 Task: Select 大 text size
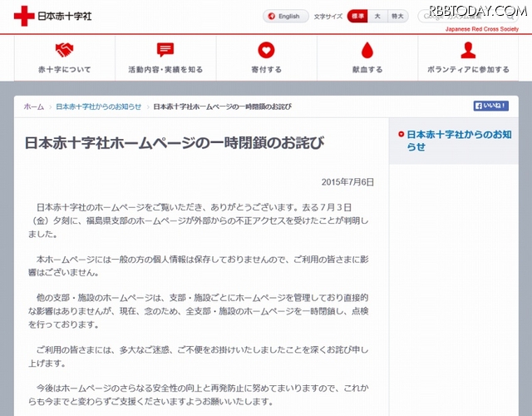coord(377,16)
